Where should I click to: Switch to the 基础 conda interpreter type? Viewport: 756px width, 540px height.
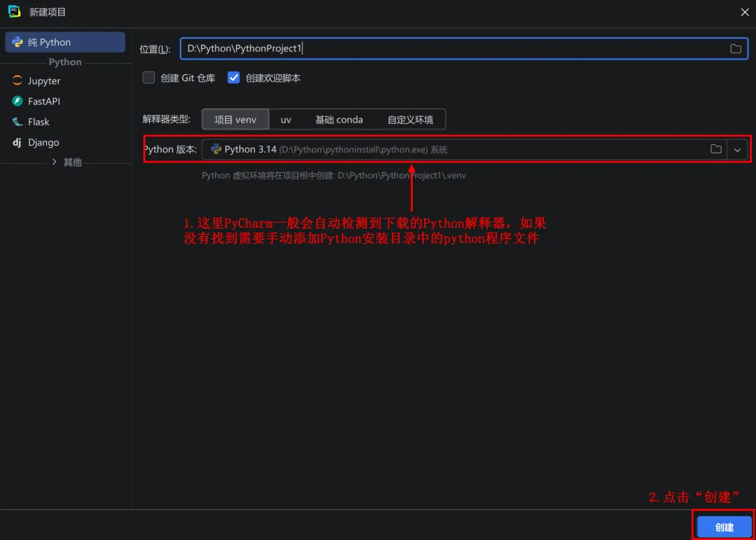(x=339, y=120)
